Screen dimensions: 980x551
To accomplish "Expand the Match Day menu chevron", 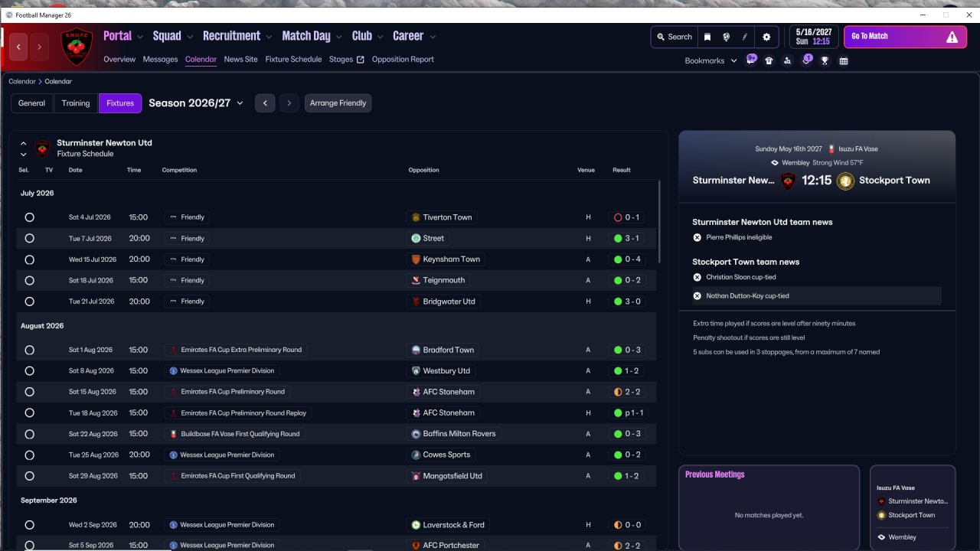I will [338, 36].
